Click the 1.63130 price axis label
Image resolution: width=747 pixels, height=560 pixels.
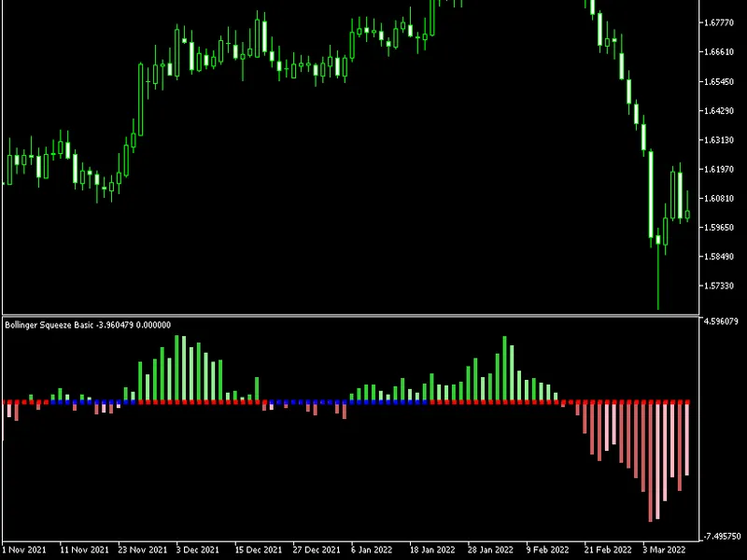[x=719, y=140]
